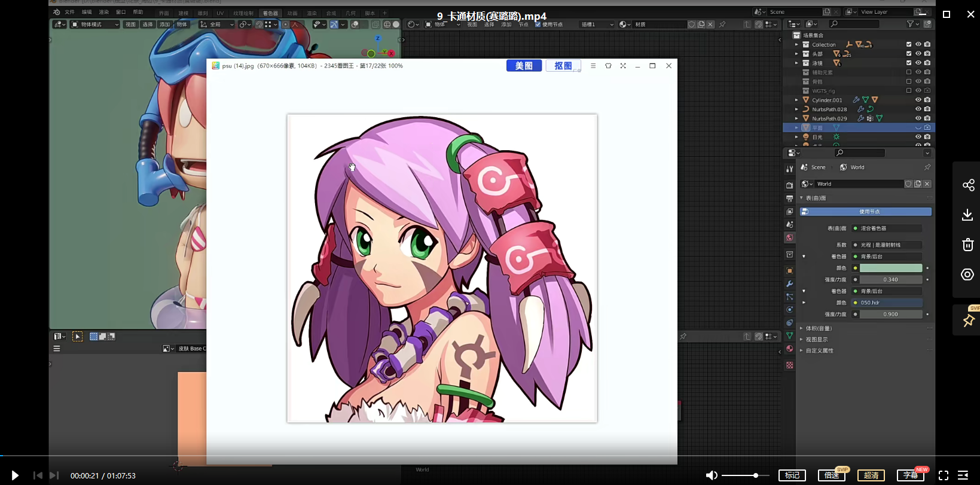This screenshot has height=485, width=980.
Task: Click the trash delete icon in the side panel
Action: [x=968, y=244]
